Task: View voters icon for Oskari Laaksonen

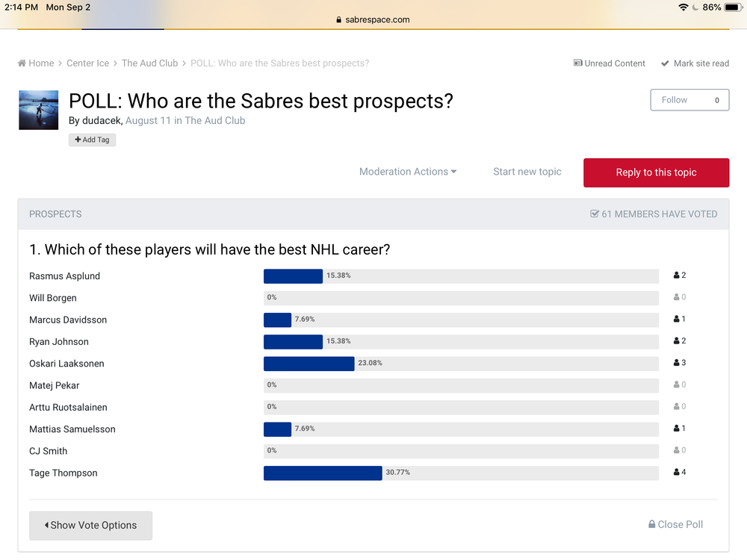Action: [x=677, y=362]
